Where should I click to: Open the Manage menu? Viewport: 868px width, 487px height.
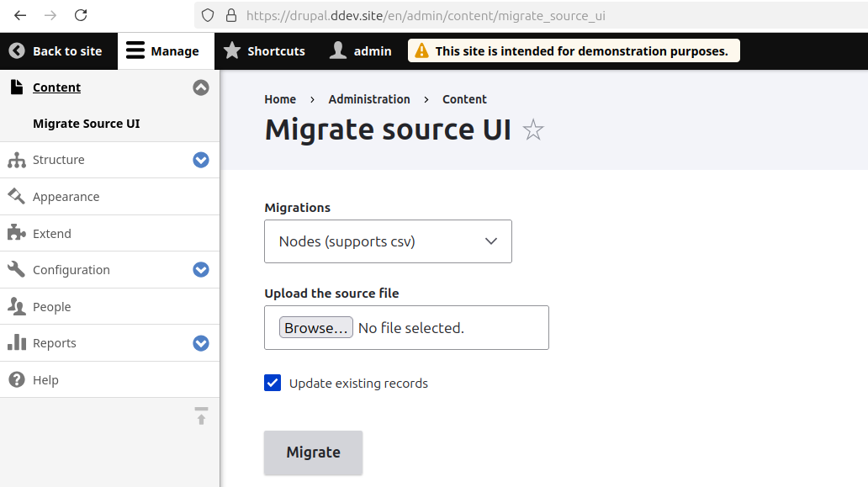click(x=165, y=50)
